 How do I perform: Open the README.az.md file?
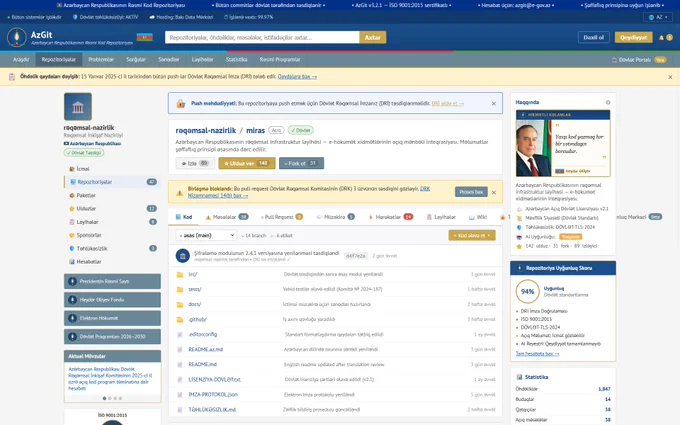tap(206, 350)
